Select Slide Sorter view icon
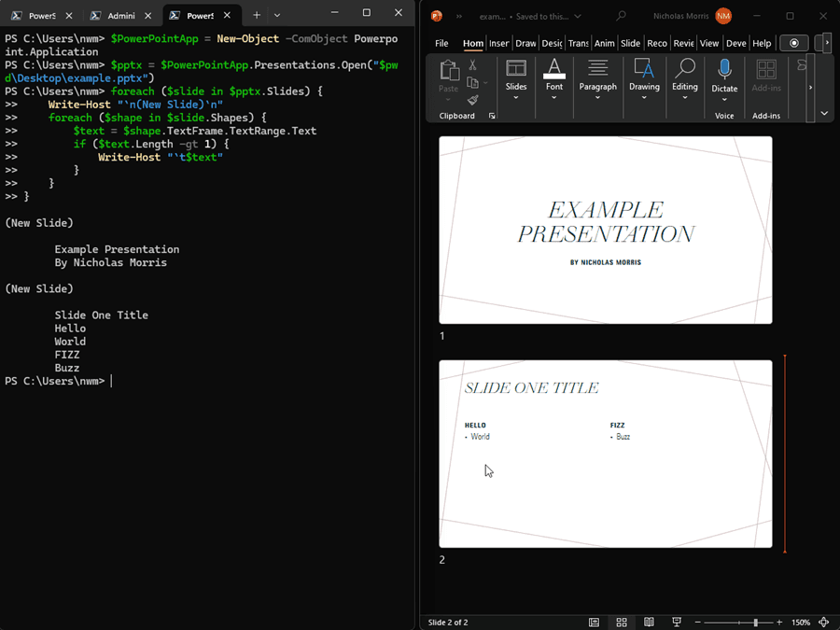840x630 pixels. (x=622, y=622)
